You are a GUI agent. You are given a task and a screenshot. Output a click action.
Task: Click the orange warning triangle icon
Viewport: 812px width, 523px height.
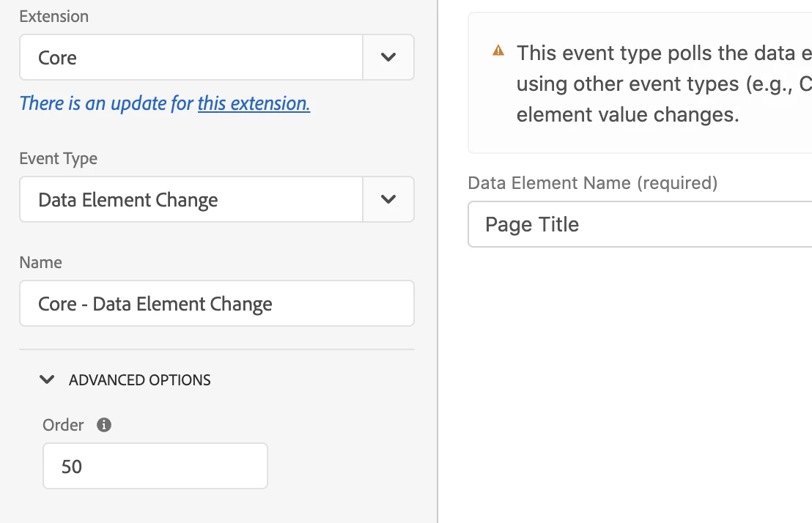pos(498,51)
